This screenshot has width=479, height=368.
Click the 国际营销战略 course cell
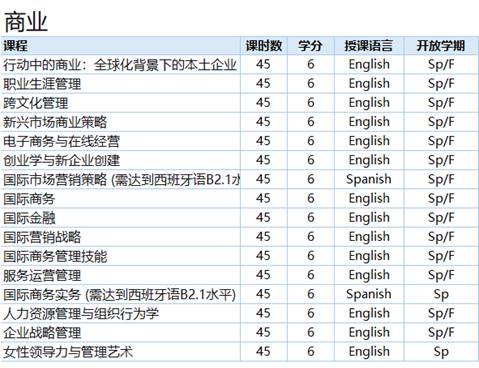[120, 237]
